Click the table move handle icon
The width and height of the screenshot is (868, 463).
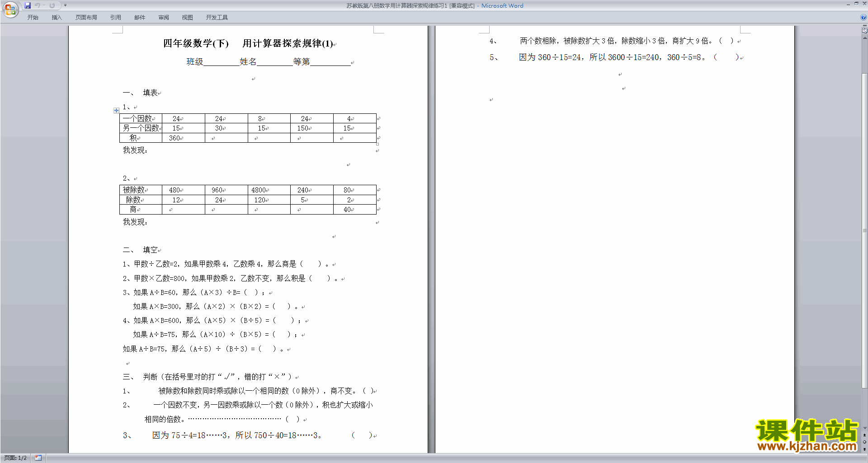tap(116, 110)
